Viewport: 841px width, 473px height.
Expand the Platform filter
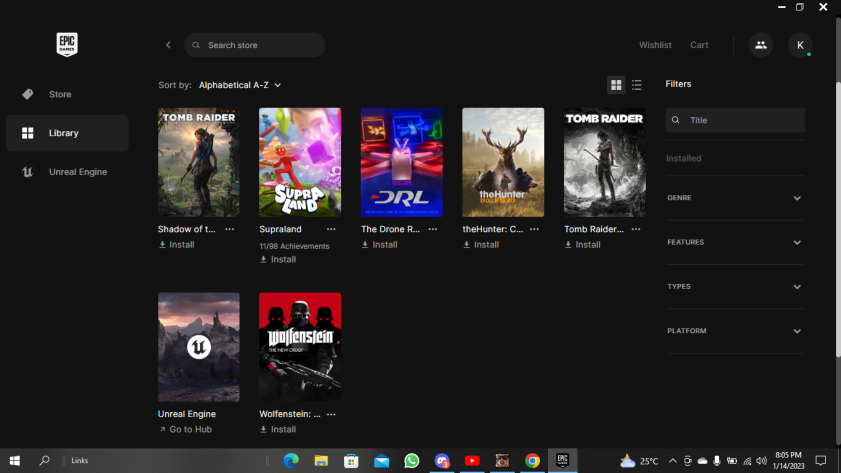click(x=735, y=331)
